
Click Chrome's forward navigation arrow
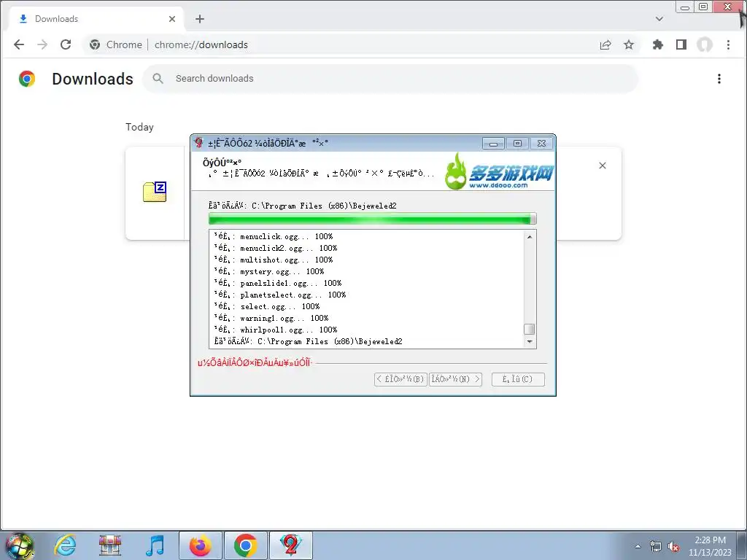coord(42,44)
